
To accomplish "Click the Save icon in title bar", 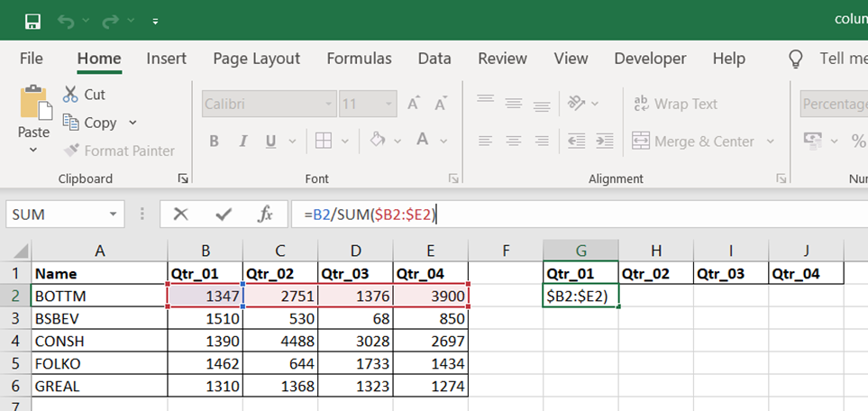I will pos(32,20).
